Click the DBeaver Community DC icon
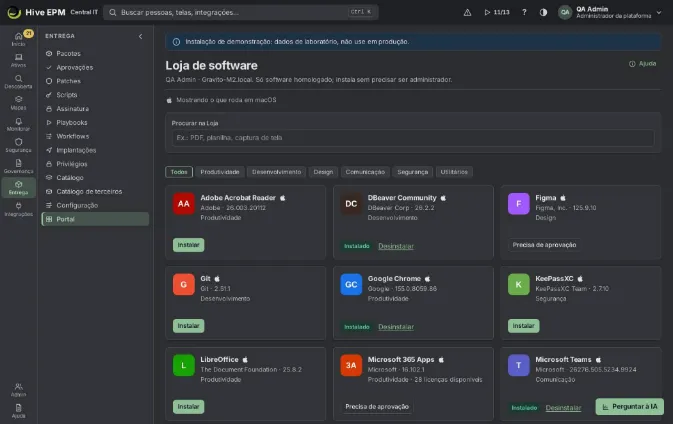 (x=351, y=204)
